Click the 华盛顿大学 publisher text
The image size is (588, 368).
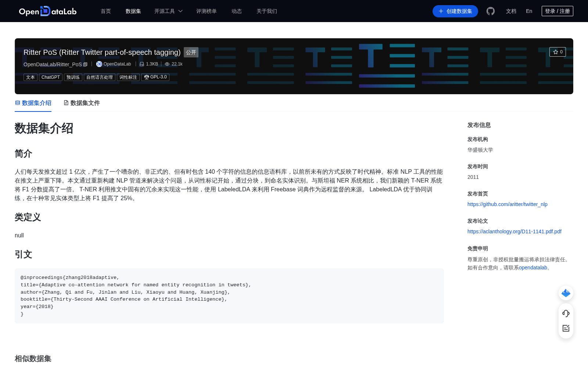tap(480, 150)
